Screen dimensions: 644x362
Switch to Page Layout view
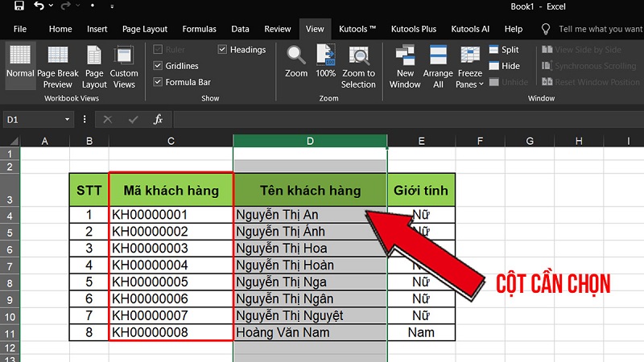[94, 67]
